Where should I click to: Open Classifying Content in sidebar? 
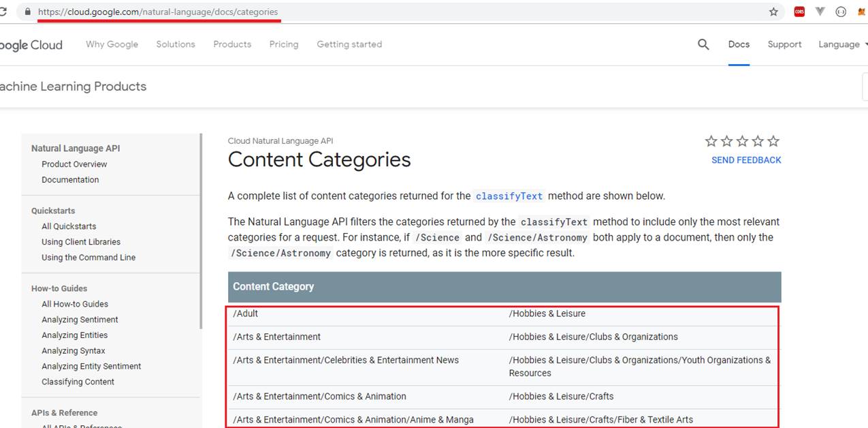78,382
